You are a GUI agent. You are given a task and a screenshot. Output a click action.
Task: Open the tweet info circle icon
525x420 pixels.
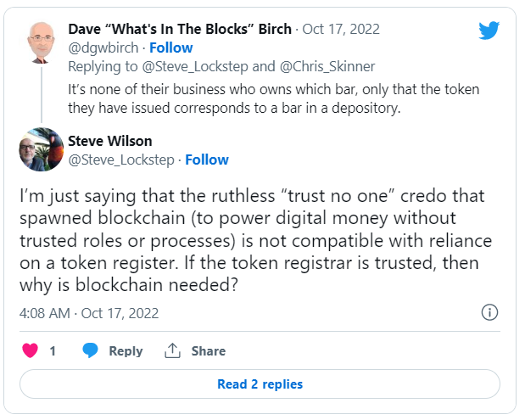click(x=489, y=312)
